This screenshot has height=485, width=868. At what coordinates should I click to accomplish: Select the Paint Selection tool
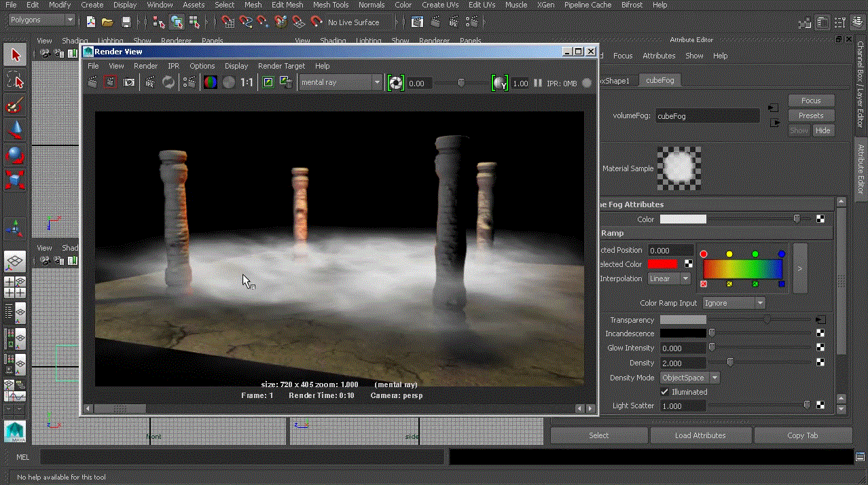pos(15,106)
